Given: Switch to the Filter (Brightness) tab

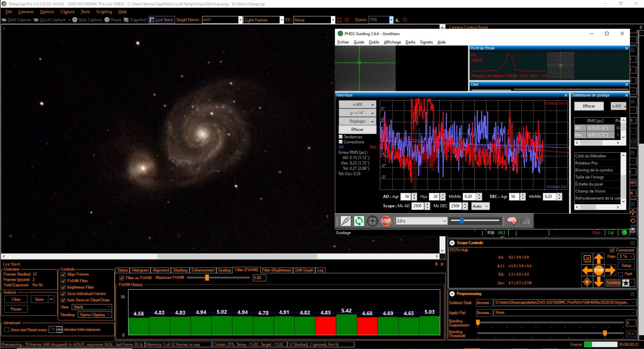Looking at the screenshot, I should 276,270.
